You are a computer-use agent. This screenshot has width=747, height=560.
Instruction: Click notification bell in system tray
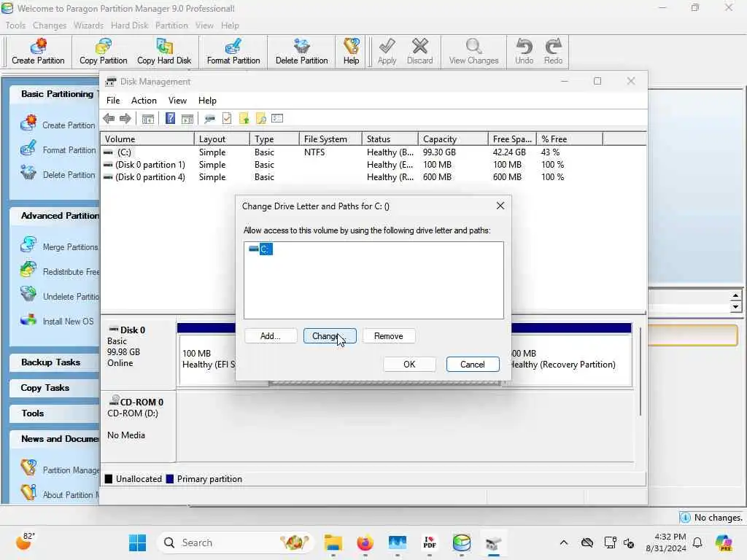click(697, 542)
